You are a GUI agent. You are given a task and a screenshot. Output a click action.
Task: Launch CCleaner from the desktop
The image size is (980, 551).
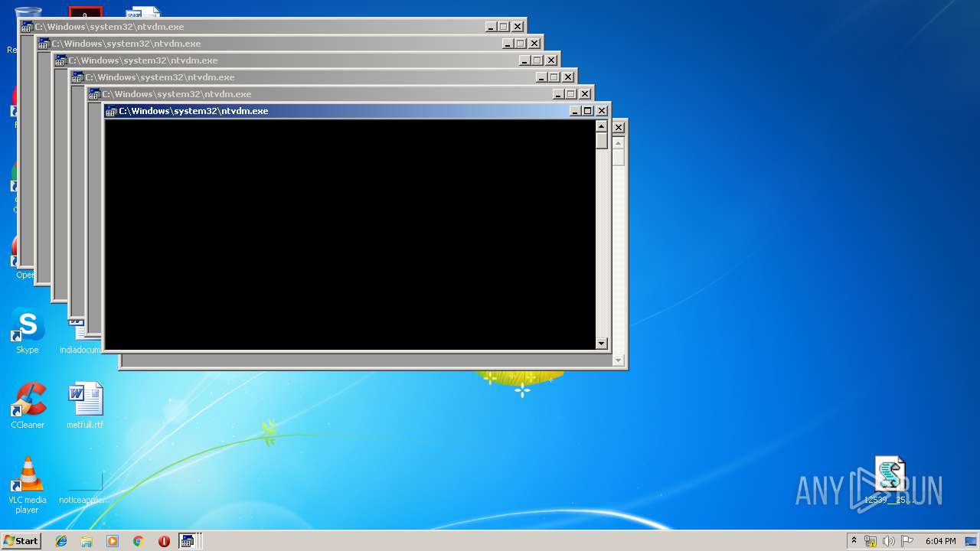click(x=28, y=406)
